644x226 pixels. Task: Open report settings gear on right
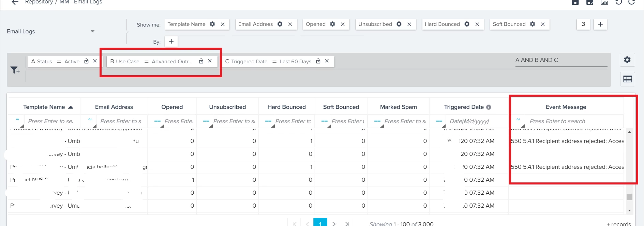point(627,60)
